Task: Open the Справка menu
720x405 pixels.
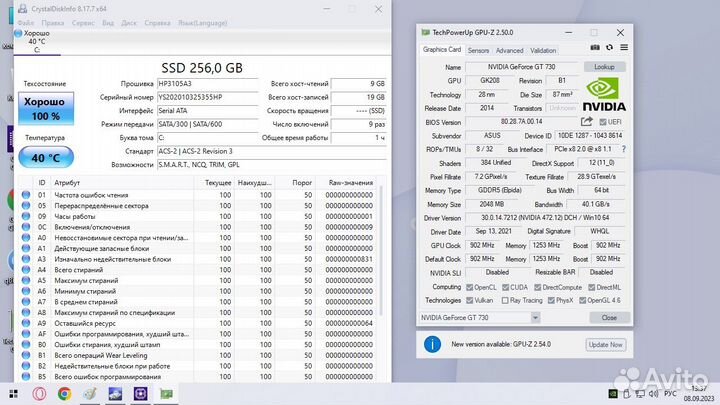Action: click(x=157, y=22)
